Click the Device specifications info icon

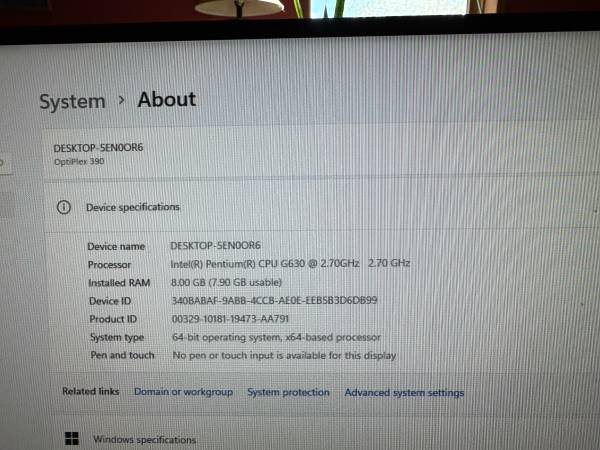pos(64,207)
